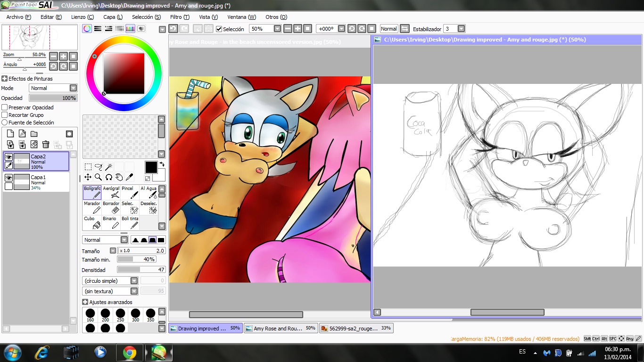The image size is (644, 362).
Task: Click the undo arrow in the top toolbar
Action: click(x=173, y=29)
